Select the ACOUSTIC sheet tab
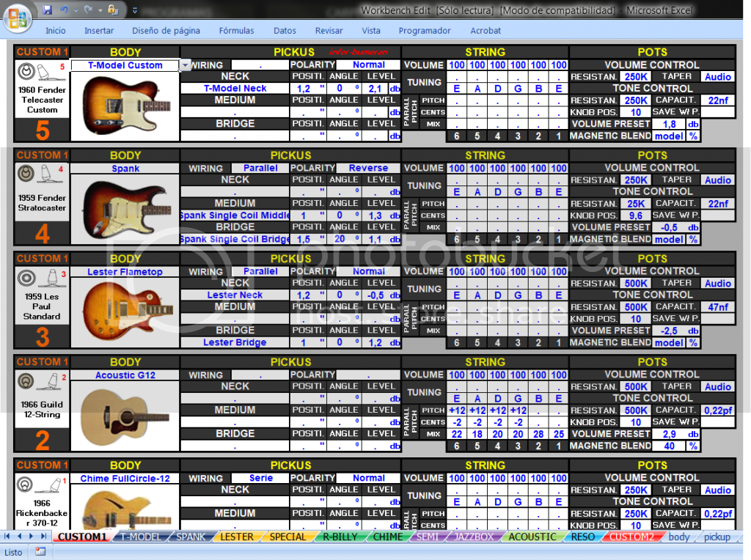 [x=532, y=537]
